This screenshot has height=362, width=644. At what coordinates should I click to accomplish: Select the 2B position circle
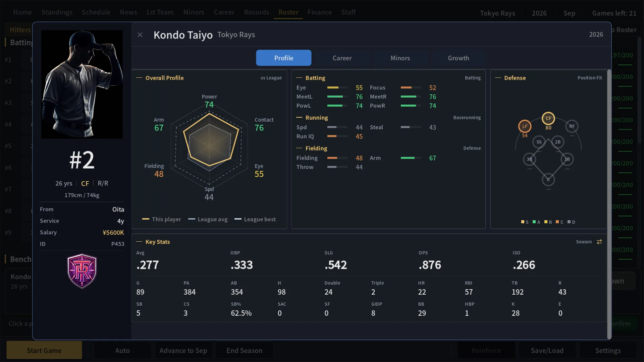click(x=558, y=142)
